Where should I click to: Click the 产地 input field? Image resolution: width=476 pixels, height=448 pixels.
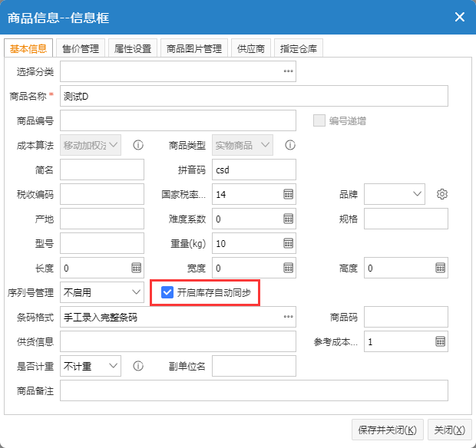tap(102, 219)
